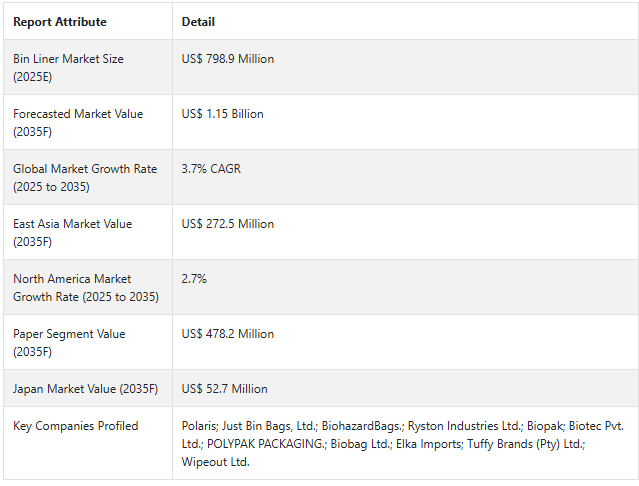Screen dimensions: 639x486
Task: Click the Report Attribute column header
Action: [x=60, y=22]
